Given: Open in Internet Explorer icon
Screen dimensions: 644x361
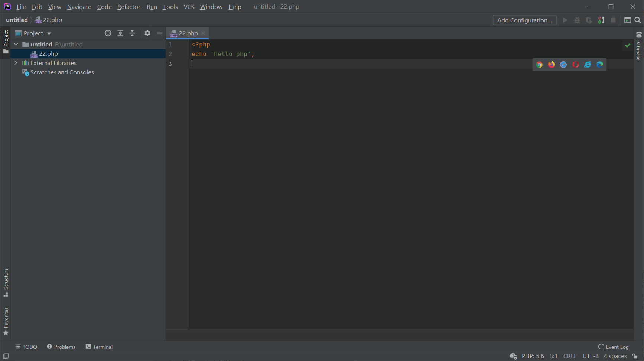Looking at the screenshot, I should click(x=588, y=65).
